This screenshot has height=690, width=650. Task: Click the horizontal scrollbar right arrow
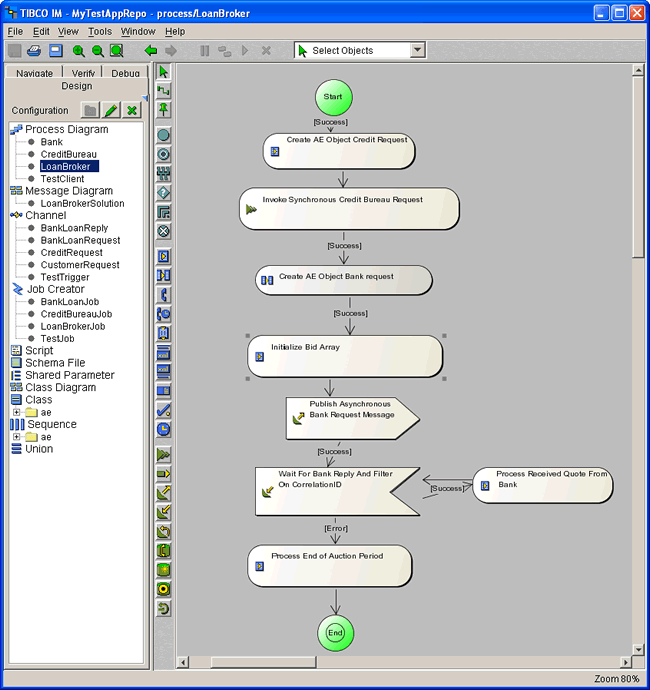tap(625, 662)
